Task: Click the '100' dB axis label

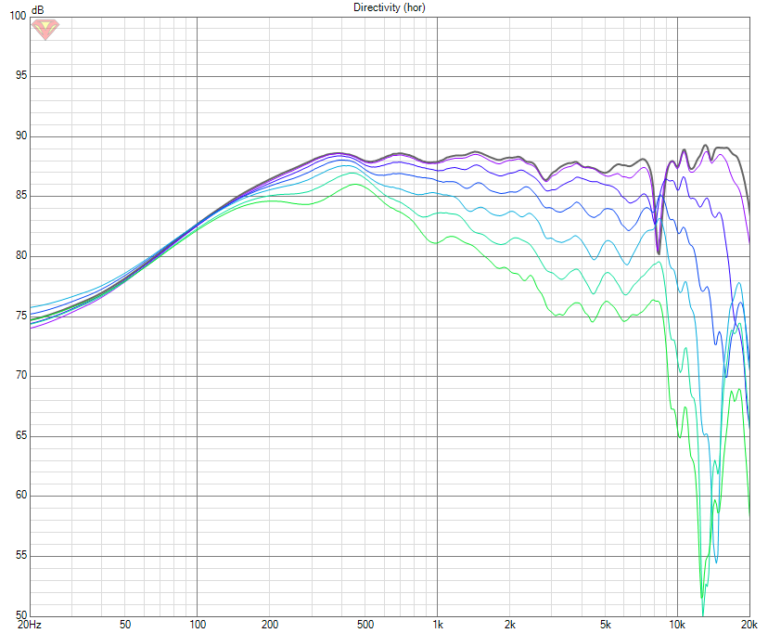Action: 18,16
